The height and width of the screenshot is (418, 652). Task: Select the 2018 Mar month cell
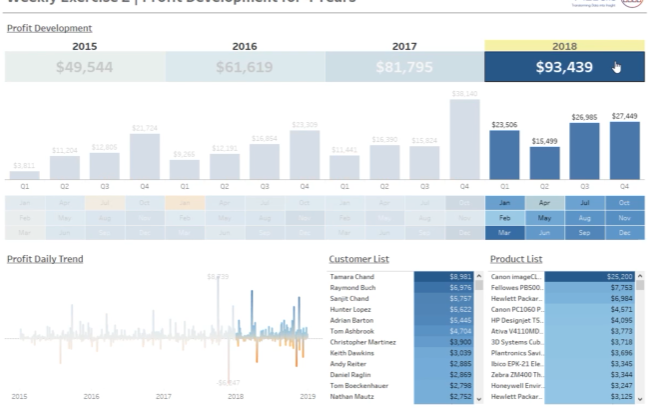coord(504,233)
